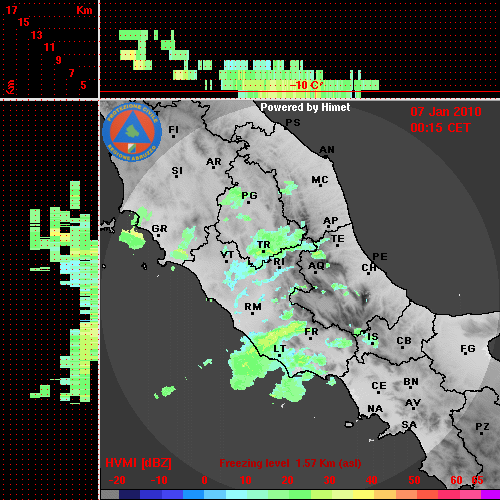Click the 10 dBZ scale value
Viewport: 500px width, 500px height.
pos(245,480)
